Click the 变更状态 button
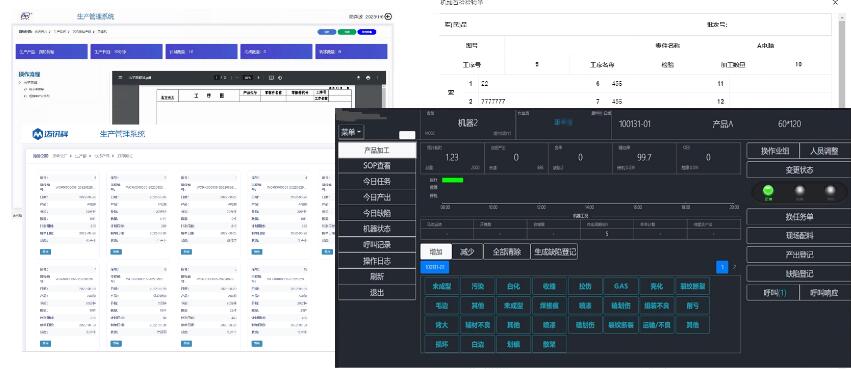The image size is (851, 369). click(799, 170)
